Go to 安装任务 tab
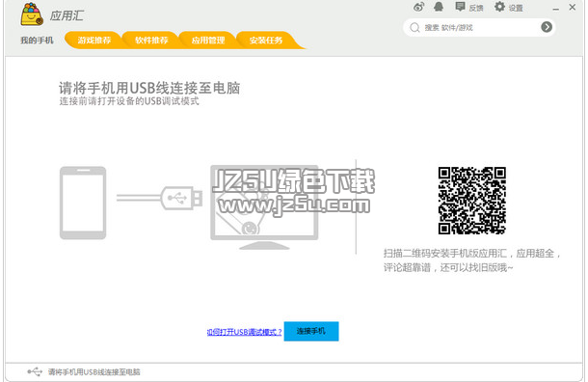 pos(266,41)
